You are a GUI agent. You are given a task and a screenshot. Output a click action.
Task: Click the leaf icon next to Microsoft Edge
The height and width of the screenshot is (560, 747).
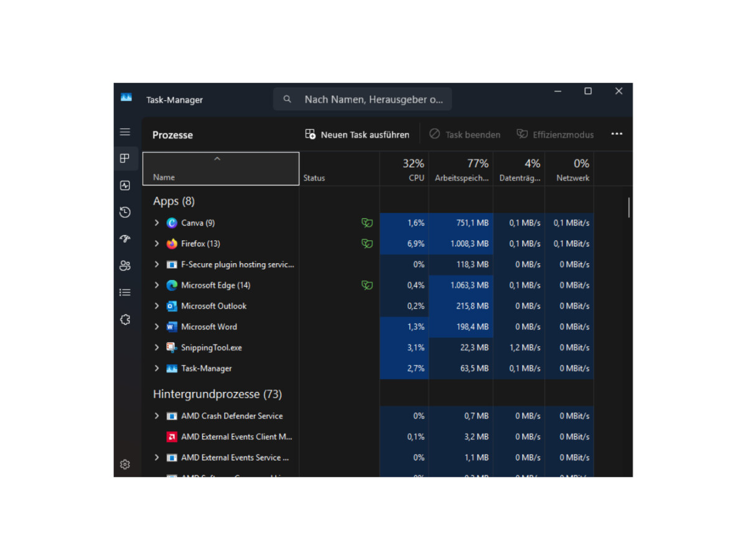tap(367, 285)
